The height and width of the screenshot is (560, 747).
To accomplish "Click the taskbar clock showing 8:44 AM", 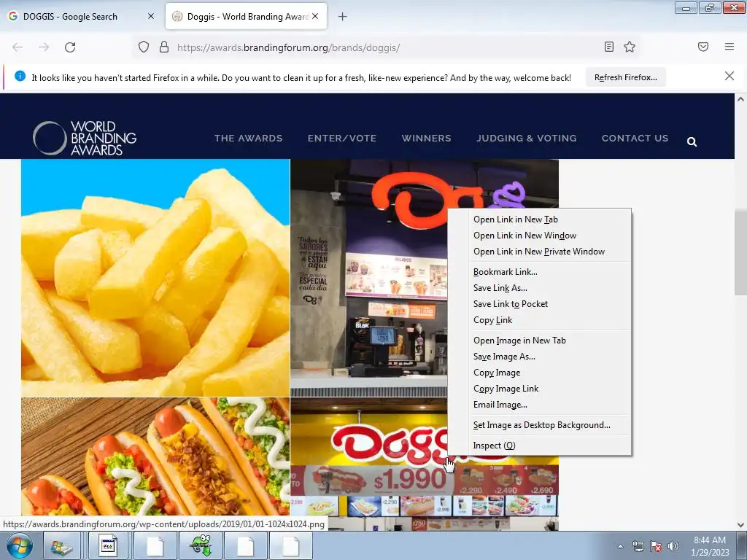I will (x=710, y=546).
